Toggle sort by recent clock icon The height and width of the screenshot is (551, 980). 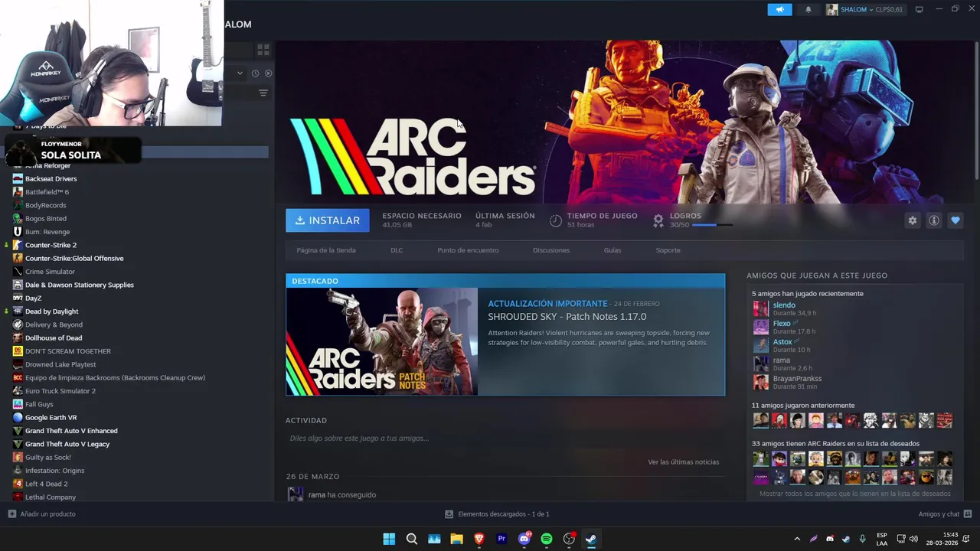tap(255, 73)
